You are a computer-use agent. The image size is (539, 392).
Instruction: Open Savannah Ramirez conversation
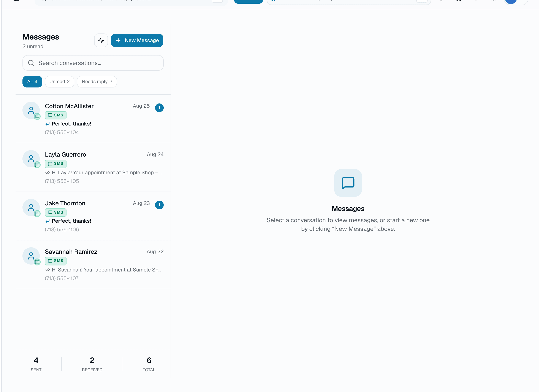point(93,265)
